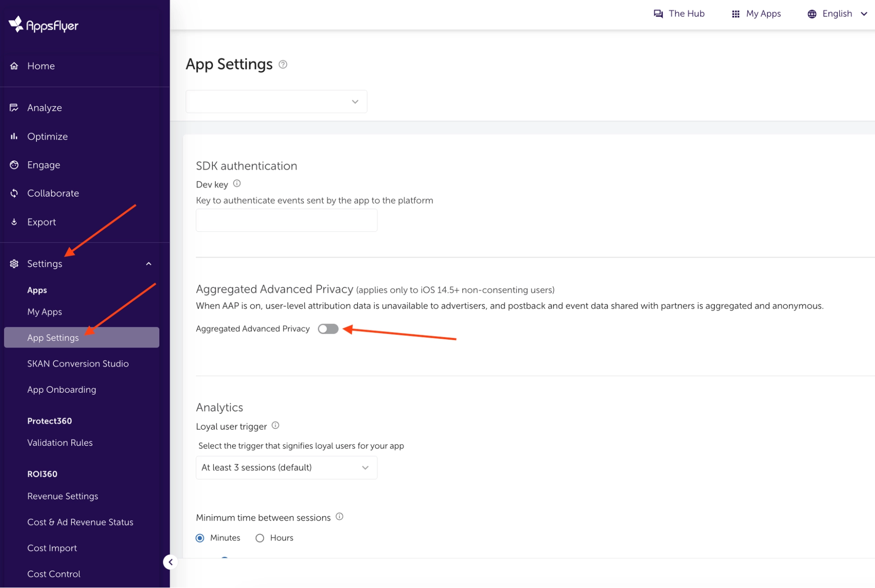Collapse the Settings section chevron
The image size is (875, 588).
(x=149, y=264)
